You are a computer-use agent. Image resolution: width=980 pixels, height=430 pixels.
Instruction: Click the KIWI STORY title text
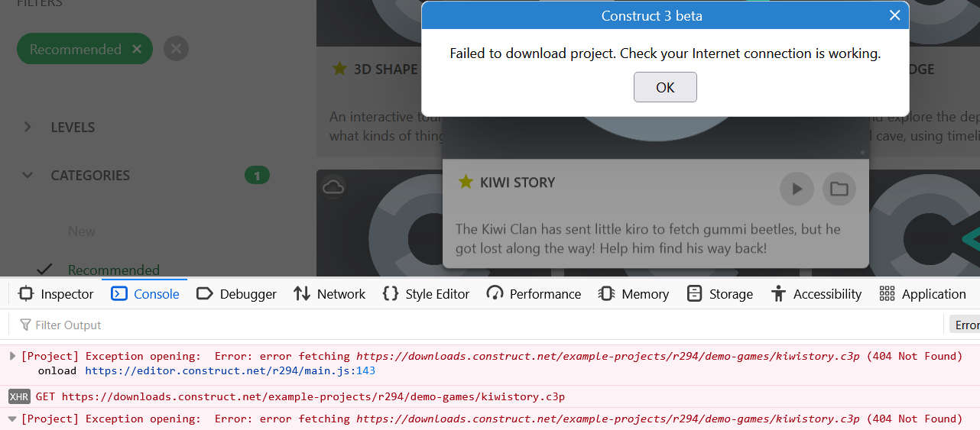pos(518,183)
